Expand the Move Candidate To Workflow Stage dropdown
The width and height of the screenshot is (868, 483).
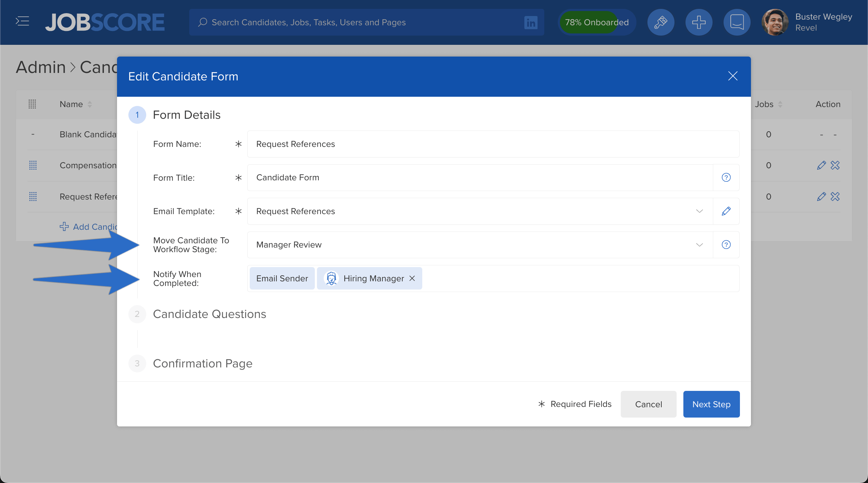tap(699, 244)
